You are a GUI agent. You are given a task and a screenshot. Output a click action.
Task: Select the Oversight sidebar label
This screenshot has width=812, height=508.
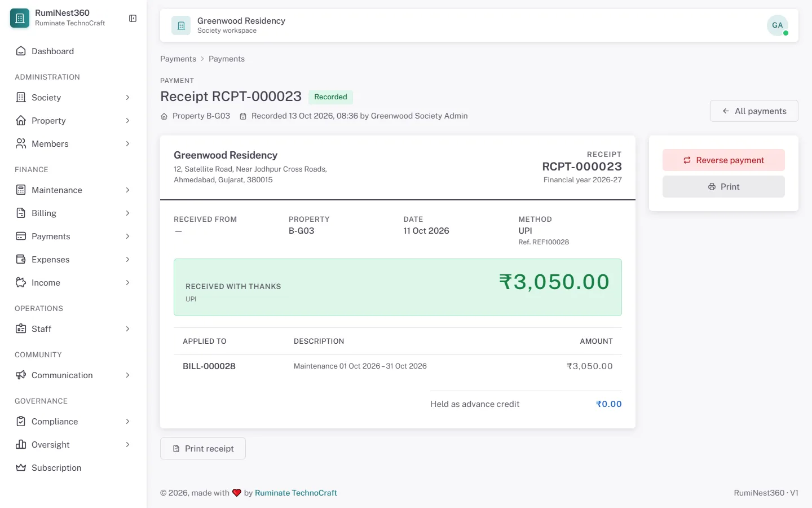click(51, 445)
